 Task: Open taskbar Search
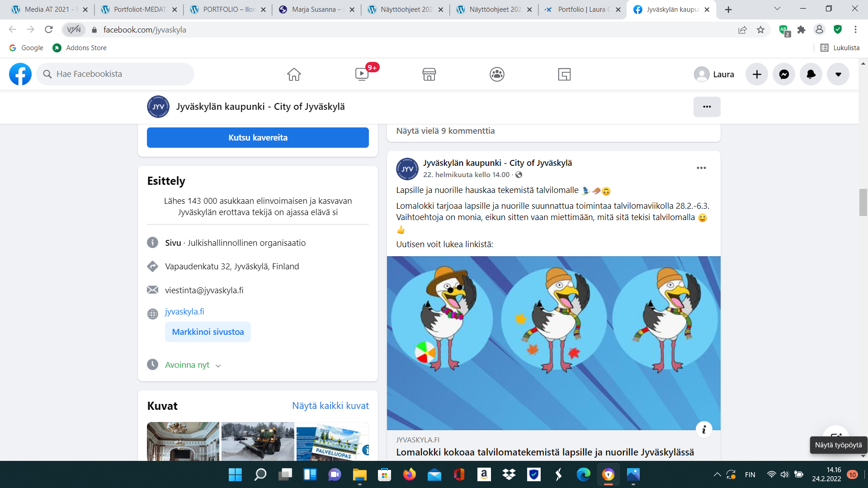[x=260, y=474]
